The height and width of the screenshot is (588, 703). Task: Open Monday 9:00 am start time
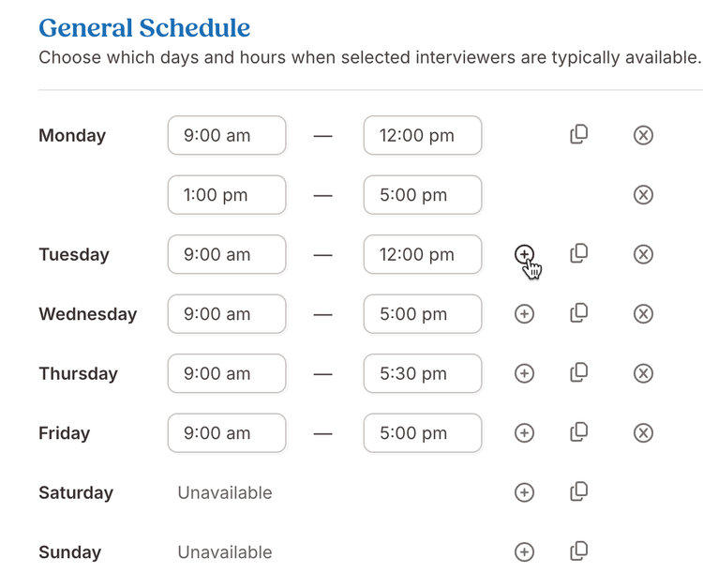[227, 135]
